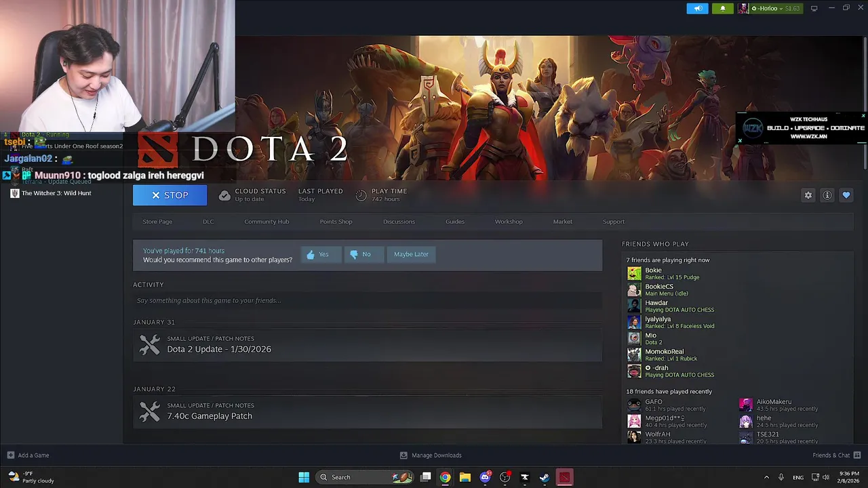Screen dimensions: 868x488
Task: Click Maybe Later button
Action: [x=411, y=254]
